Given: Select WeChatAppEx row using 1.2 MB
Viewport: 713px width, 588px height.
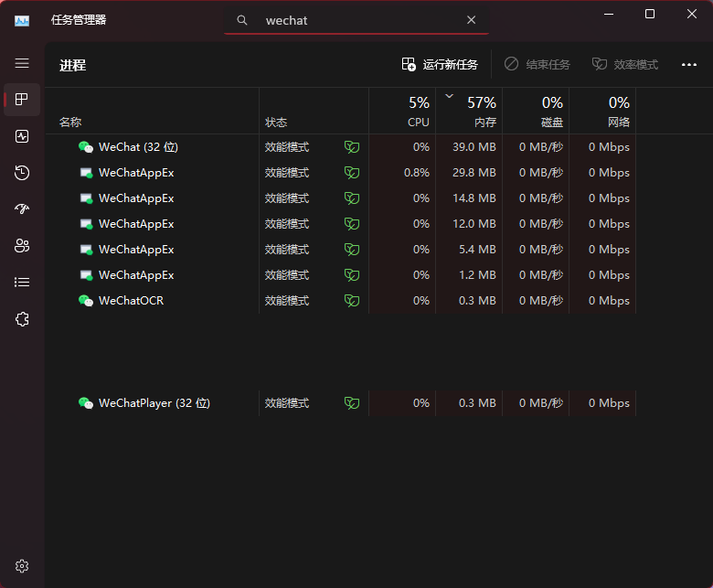Looking at the screenshot, I should [x=341, y=275].
